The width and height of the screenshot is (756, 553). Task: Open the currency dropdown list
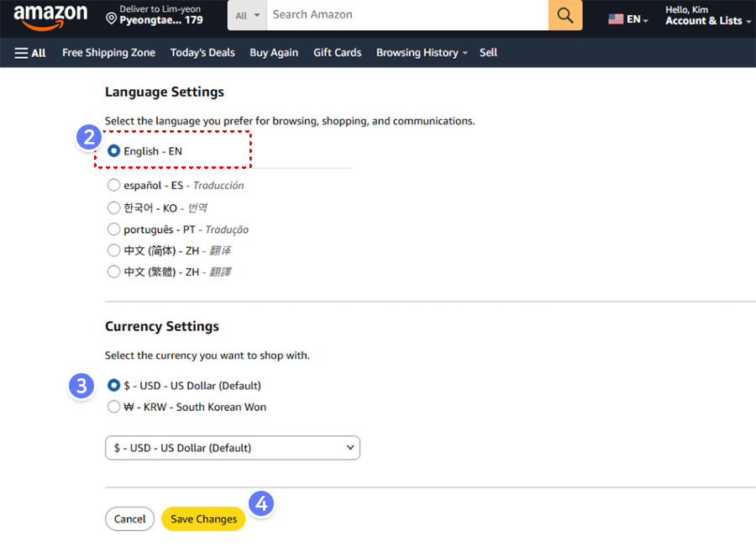(x=233, y=448)
